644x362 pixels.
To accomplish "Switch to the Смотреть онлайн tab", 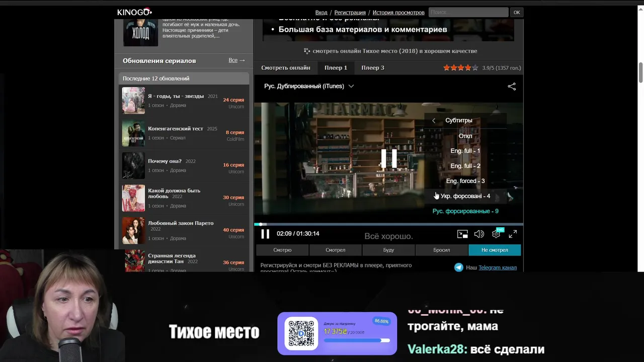I will point(286,68).
